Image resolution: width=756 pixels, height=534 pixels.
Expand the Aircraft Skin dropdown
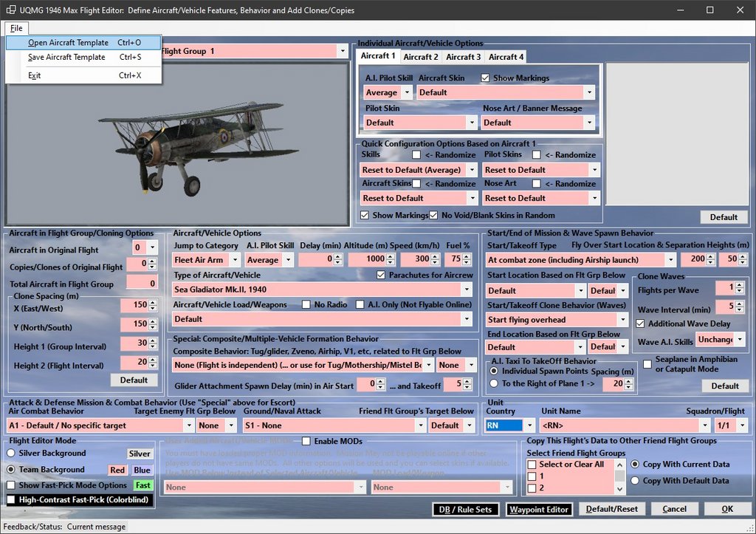pyautogui.click(x=589, y=92)
